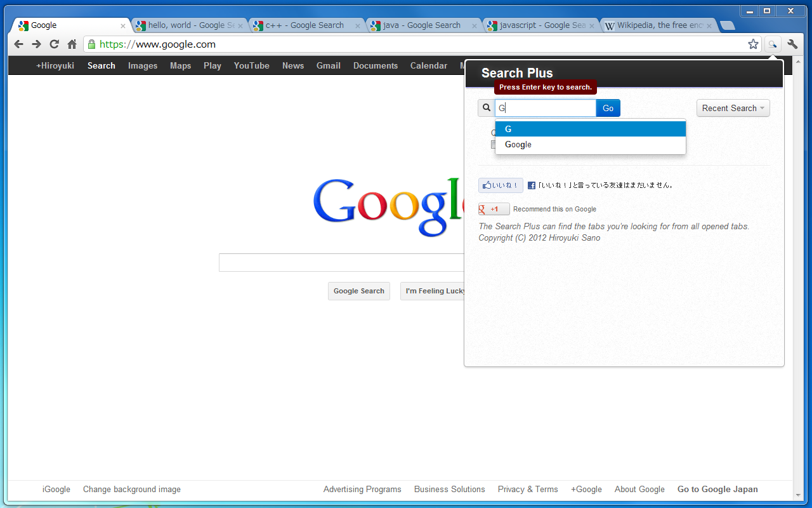The height and width of the screenshot is (508, 812).
Task: Choose the 'Google' autocomplete suggestion
Action: tap(591, 144)
